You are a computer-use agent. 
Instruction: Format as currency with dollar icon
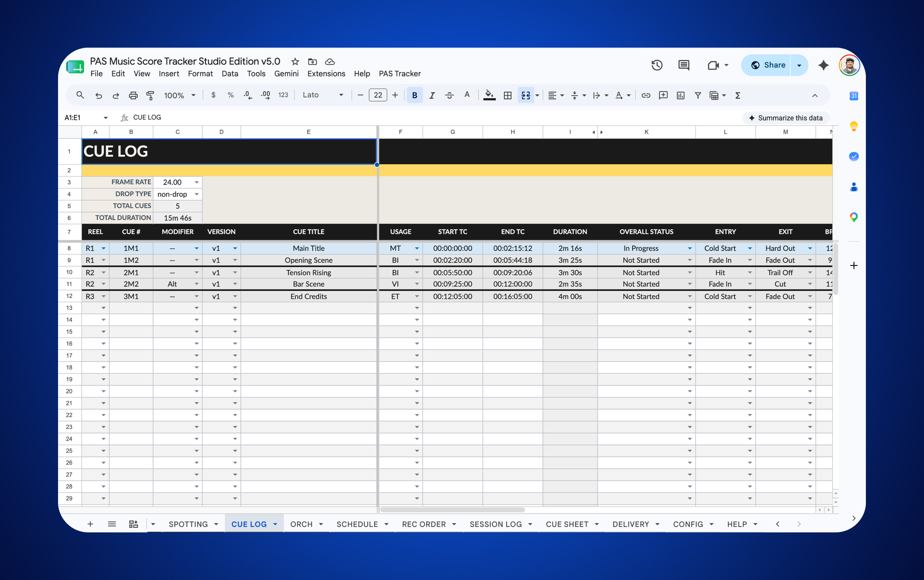[213, 95]
